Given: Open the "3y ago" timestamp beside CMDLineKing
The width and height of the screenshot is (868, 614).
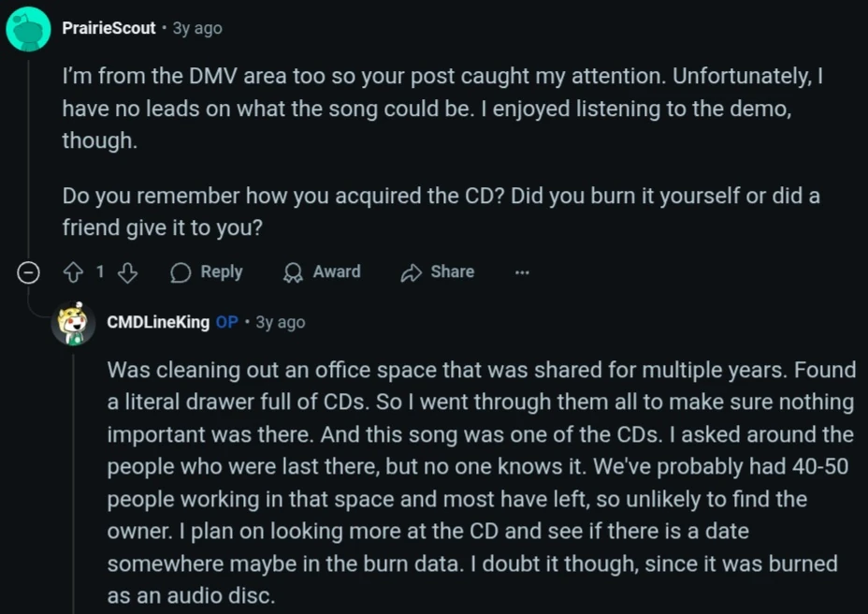Looking at the screenshot, I should coord(281,322).
